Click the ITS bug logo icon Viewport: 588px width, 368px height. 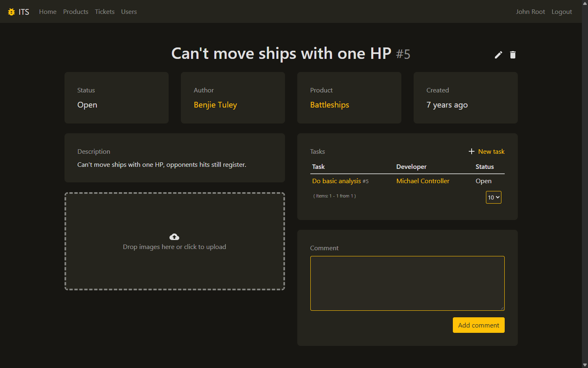(x=11, y=12)
